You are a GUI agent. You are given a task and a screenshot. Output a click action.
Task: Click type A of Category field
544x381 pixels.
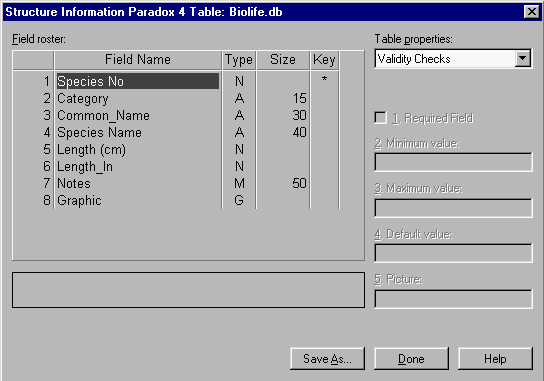click(239, 98)
